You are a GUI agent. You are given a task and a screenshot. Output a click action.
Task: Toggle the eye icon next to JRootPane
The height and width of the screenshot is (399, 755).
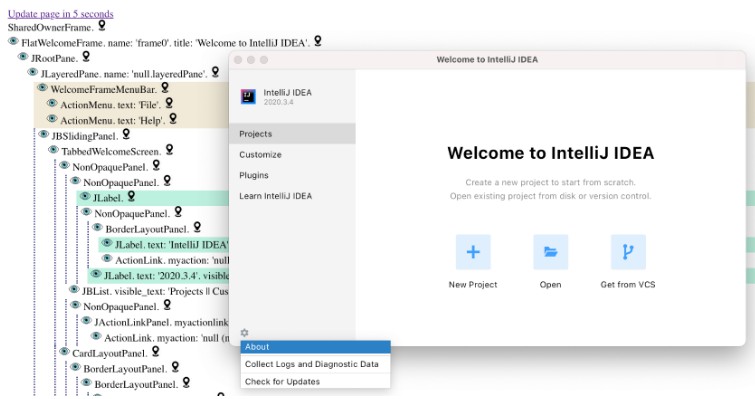(23, 57)
